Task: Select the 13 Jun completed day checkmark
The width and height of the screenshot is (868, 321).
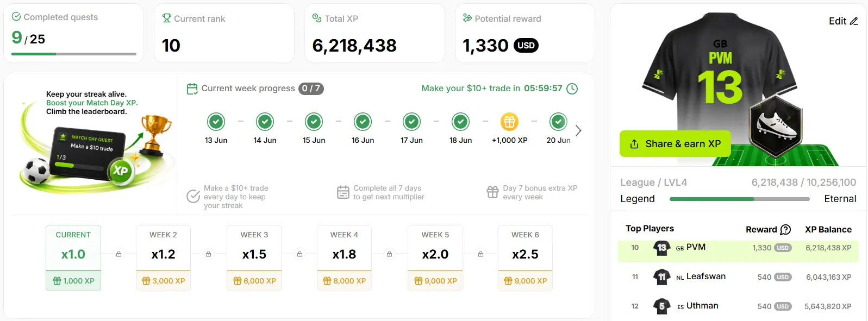Action: (x=216, y=122)
